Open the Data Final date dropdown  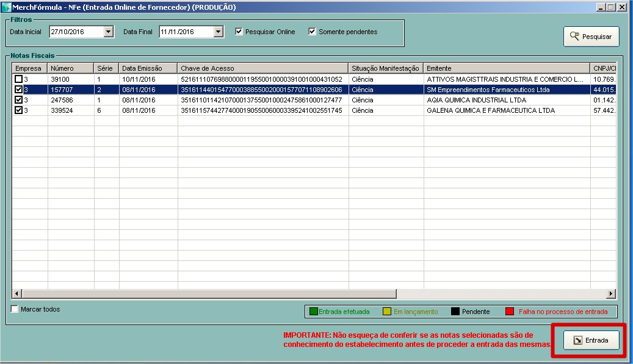click(219, 32)
